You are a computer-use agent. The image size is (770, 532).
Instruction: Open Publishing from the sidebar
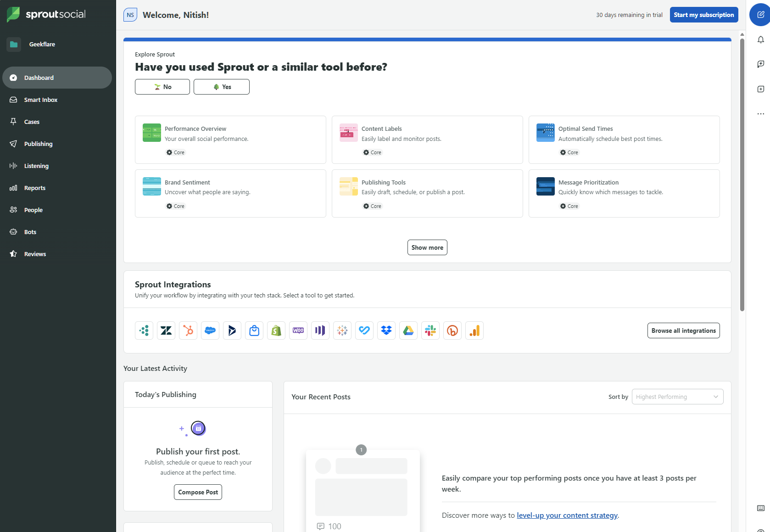click(x=38, y=144)
